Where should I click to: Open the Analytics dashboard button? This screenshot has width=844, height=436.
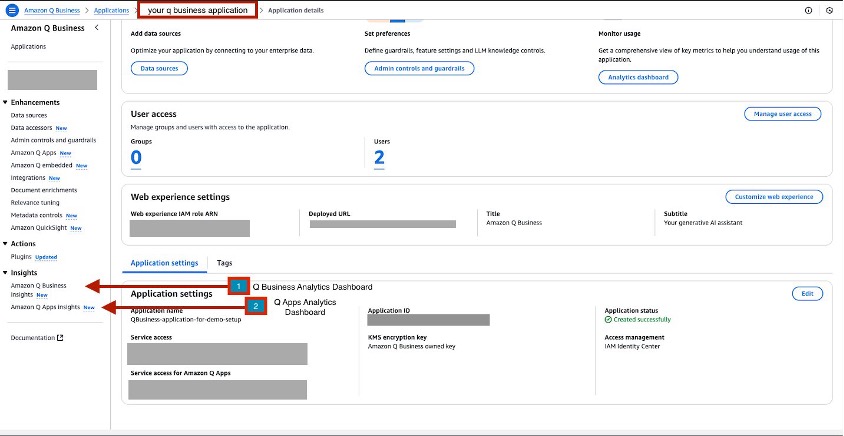coord(638,77)
